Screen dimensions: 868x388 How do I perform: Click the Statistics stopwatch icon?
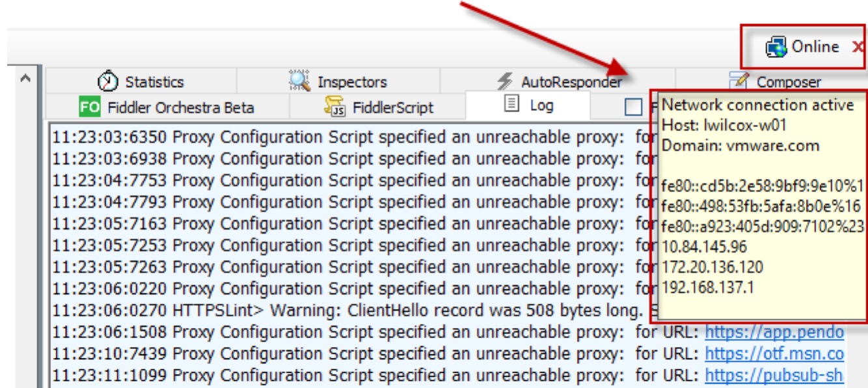pyautogui.click(x=108, y=82)
